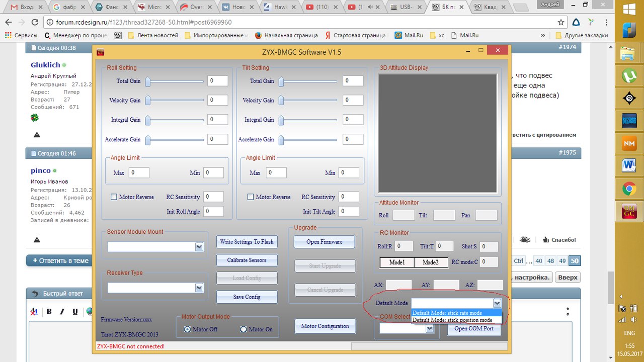Viewport: 644px width, 362px height.
Task: Click the Roll Total Gain slider handle
Action: (148, 81)
